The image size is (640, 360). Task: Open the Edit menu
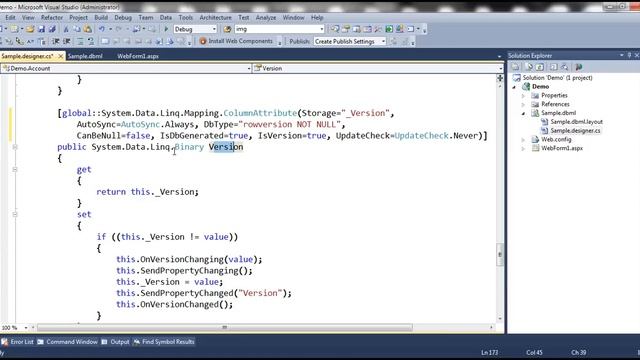click(x=10, y=18)
